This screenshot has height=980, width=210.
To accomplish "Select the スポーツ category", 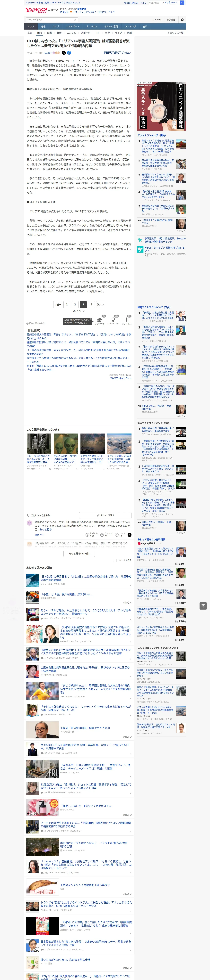I will click(x=86, y=33).
